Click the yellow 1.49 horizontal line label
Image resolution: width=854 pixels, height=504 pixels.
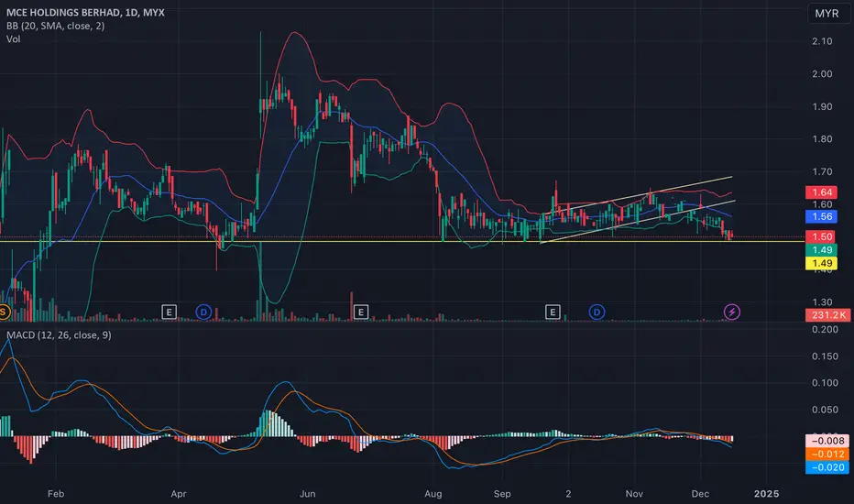click(x=821, y=264)
